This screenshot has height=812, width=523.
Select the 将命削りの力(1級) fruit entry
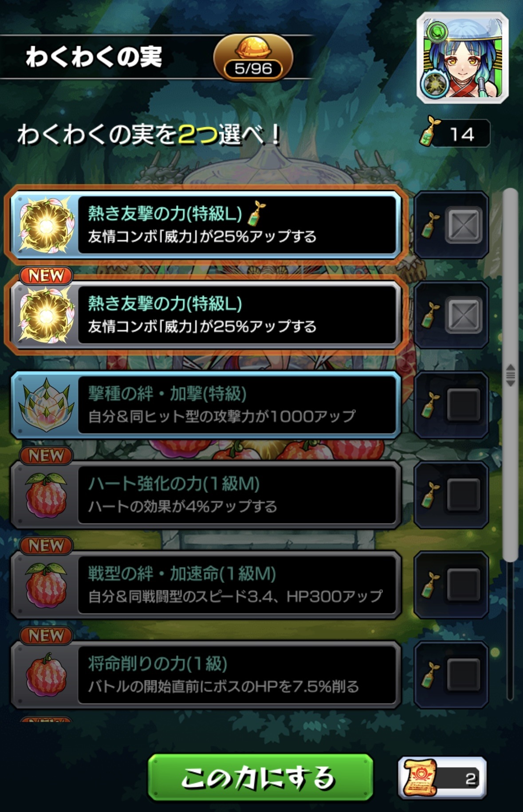[206, 675]
